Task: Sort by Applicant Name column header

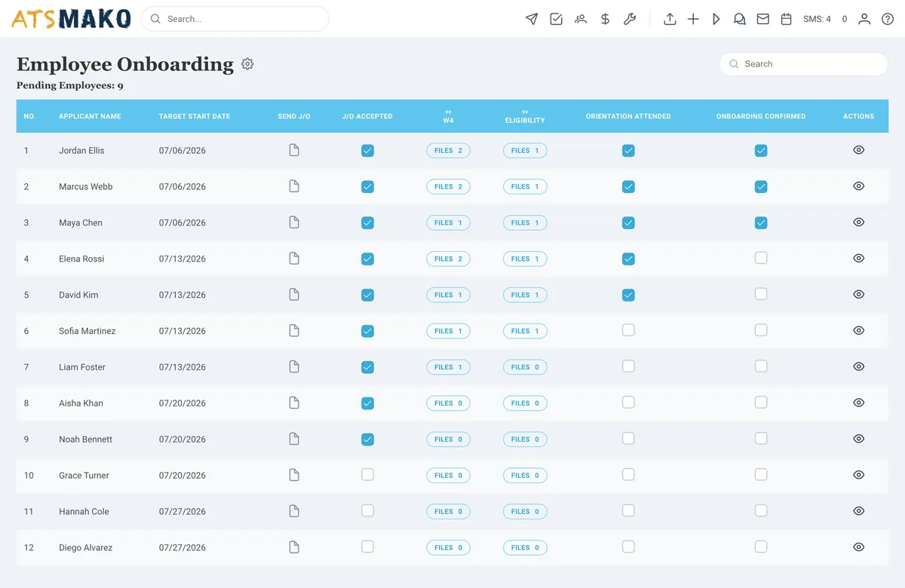Action: click(x=90, y=116)
